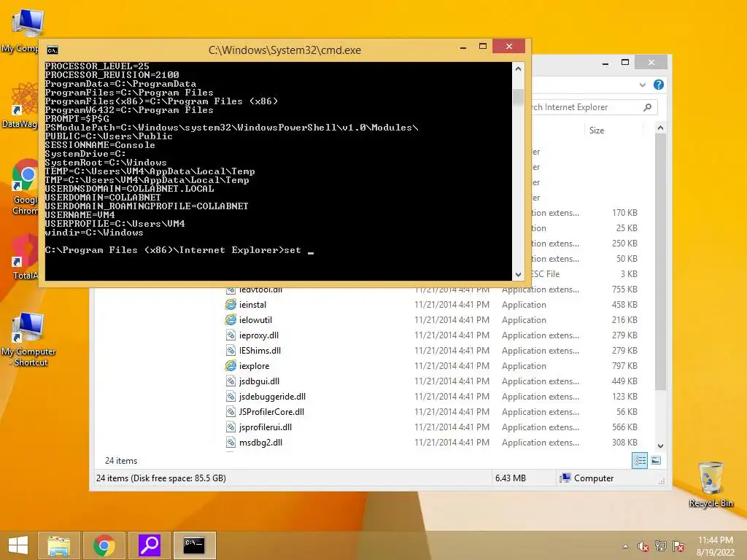Select the msdbg2.dll file icon
The image size is (747, 560).
point(231,443)
